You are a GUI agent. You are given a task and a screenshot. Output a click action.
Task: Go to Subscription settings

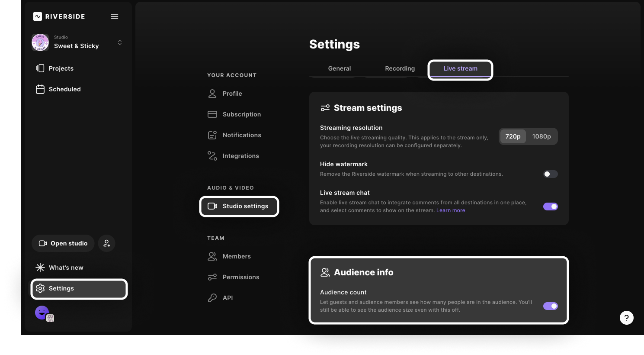tap(241, 114)
